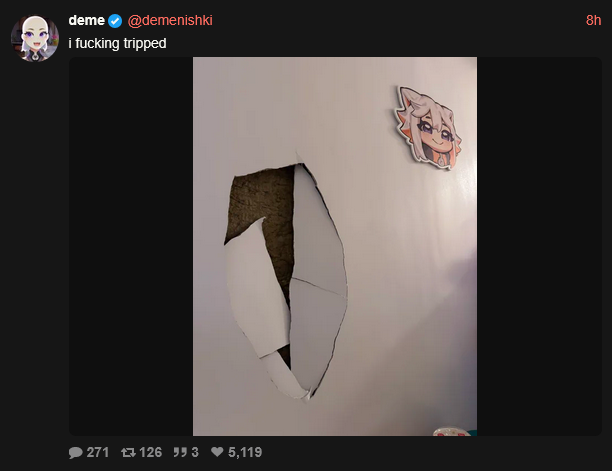Click the torn hole in the wall photo

(x=286, y=281)
